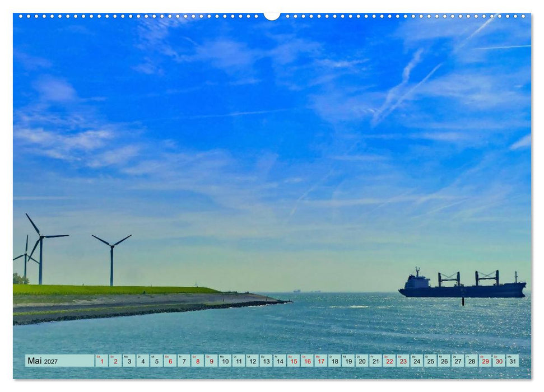Select the red day 15 cell
The width and height of the screenshot is (544, 392).
coord(294,361)
